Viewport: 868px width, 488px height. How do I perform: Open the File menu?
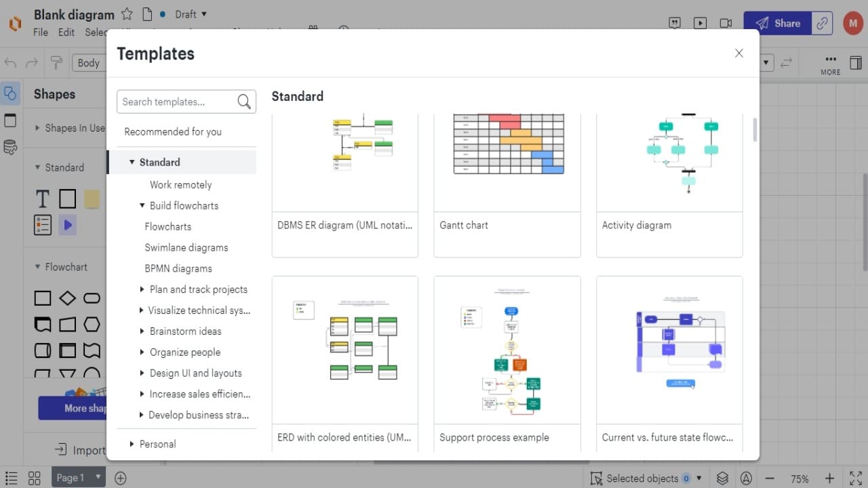pos(41,32)
